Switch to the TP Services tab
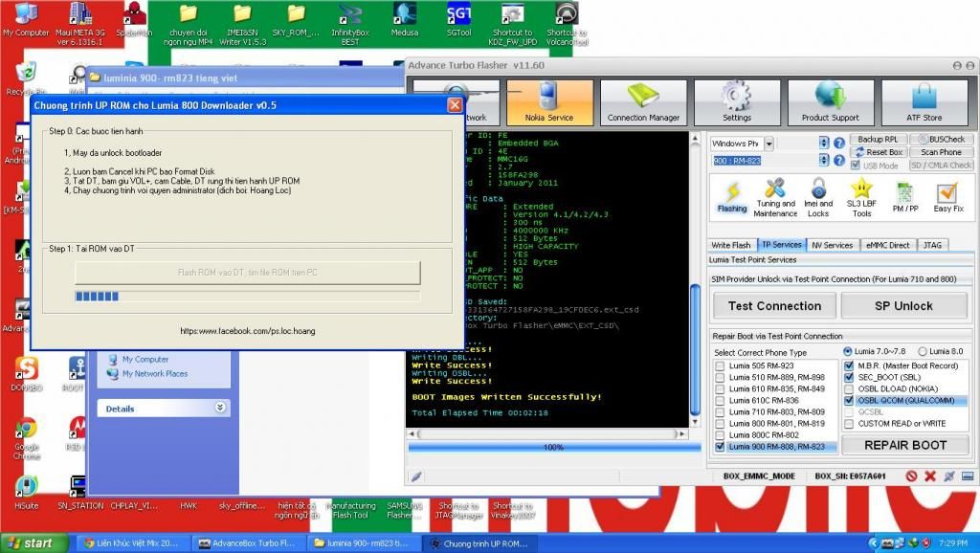Viewport: 980px width, 553px height. pyautogui.click(x=781, y=245)
